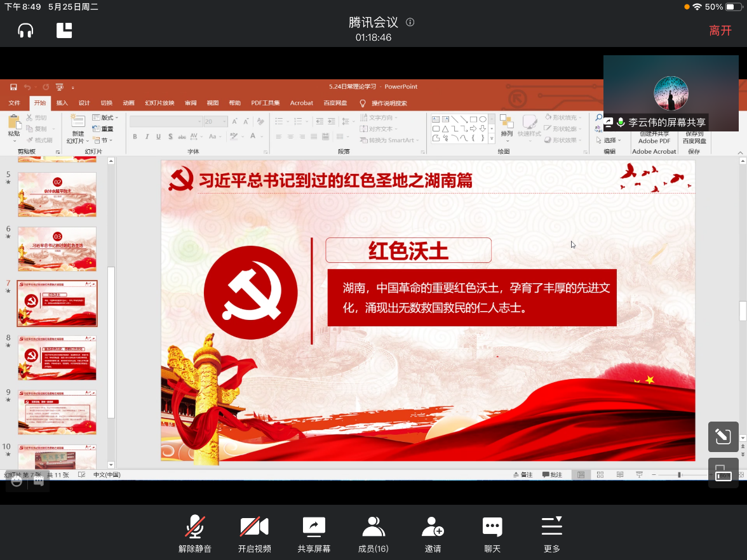
Task: Tap the 离开 leave meeting button
Action: (720, 30)
